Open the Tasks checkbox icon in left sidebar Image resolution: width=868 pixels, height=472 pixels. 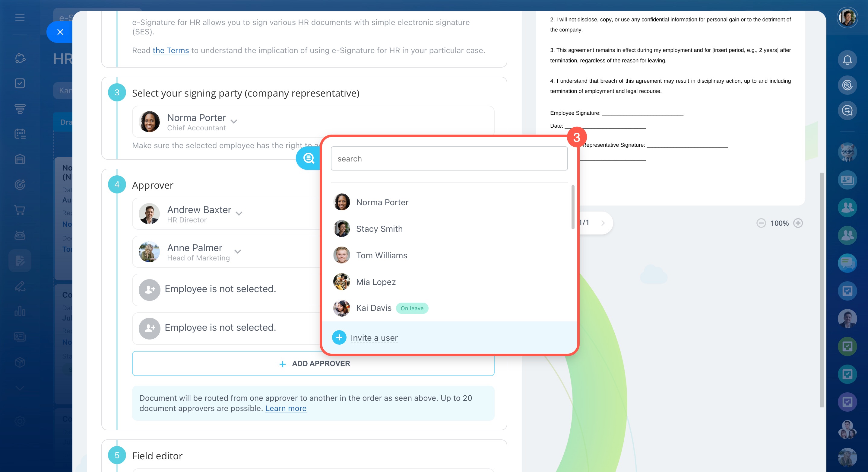(20, 83)
